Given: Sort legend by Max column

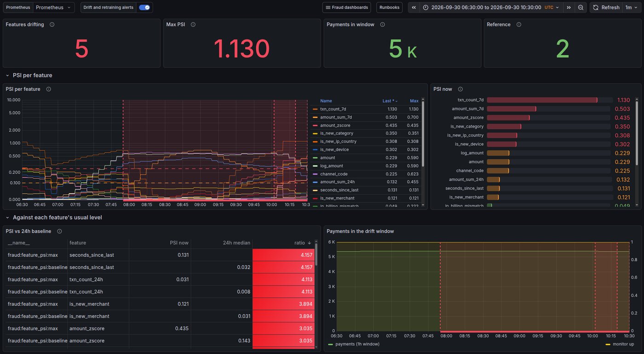Looking at the screenshot, I should (x=414, y=101).
